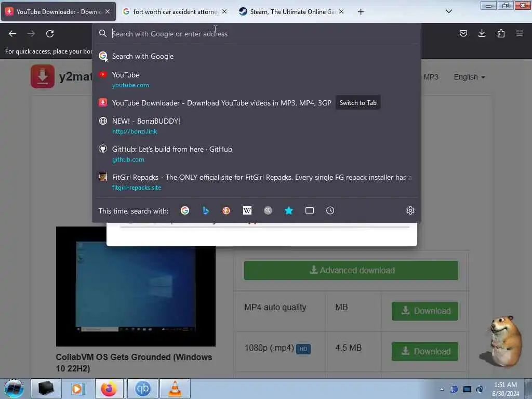This screenshot has height=399, width=532.
Task: Click the Advanced download button
Action: coord(351,270)
